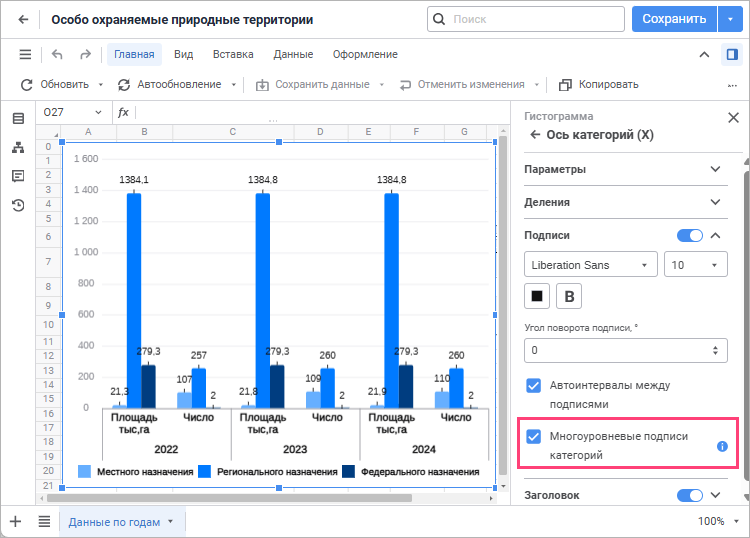Disable the Подписи toggle switch
The image size is (750, 538).
690,235
